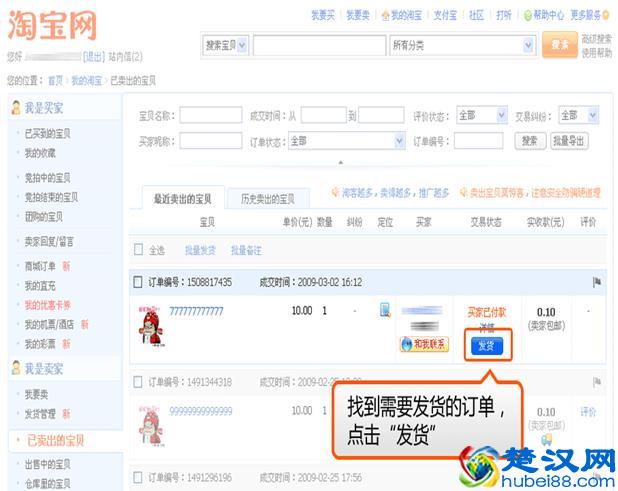Viewport: 618px width, 491px height.
Task: Click 首页 in breadcrumb
Action: (55, 80)
